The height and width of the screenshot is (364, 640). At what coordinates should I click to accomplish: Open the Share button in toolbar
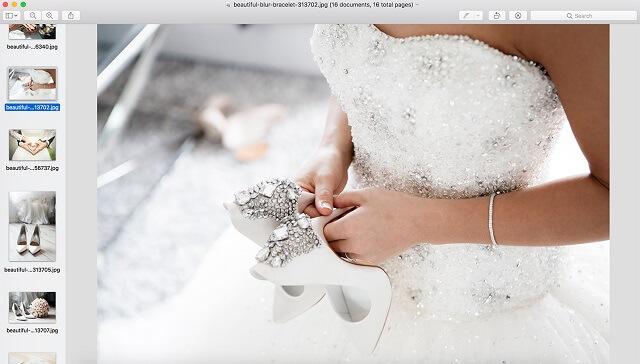(71, 16)
